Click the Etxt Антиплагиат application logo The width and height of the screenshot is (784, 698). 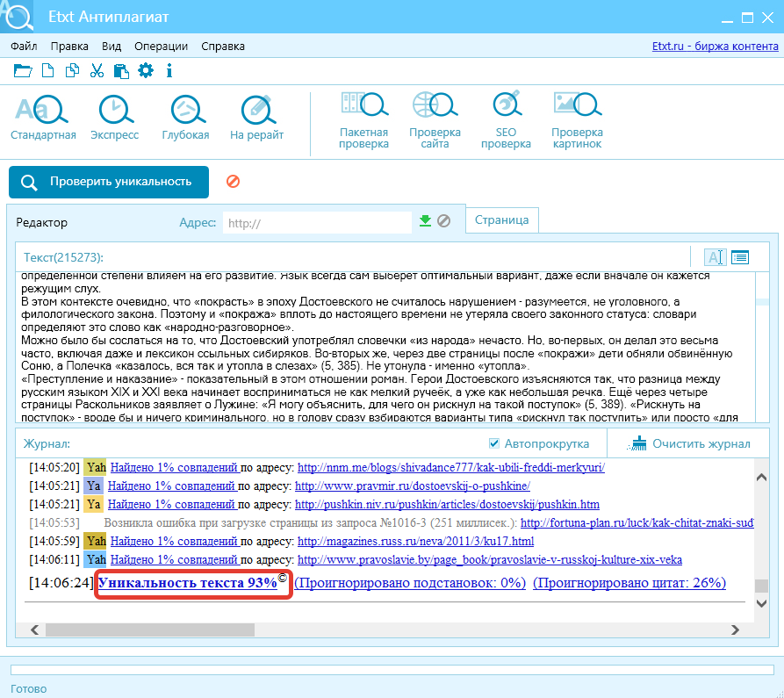pyautogui.click(x=17, y=16)
